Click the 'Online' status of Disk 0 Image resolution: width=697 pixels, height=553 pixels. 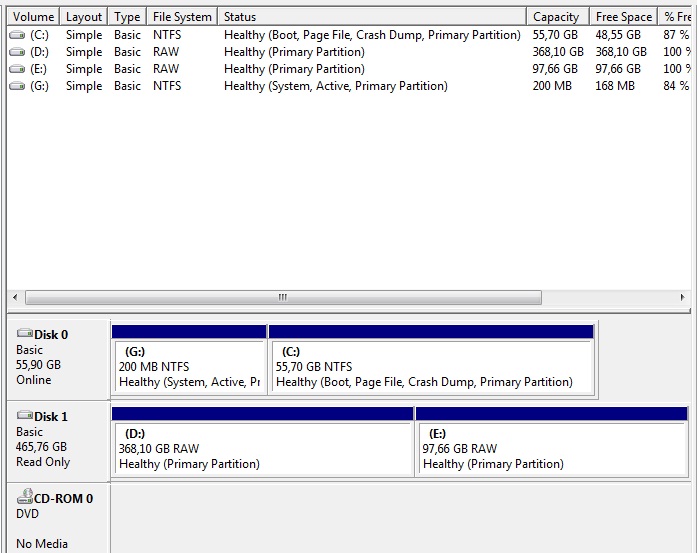(x=34, y=380)
